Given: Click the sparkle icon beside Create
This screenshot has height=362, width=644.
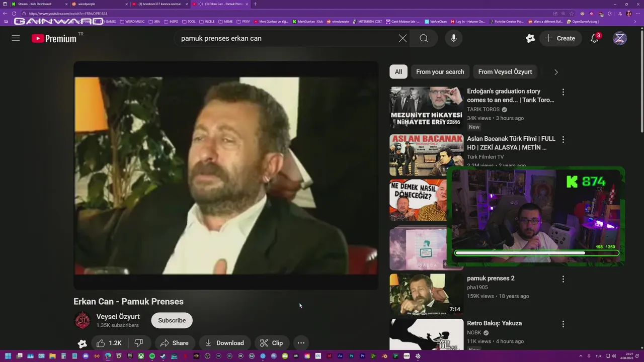Looking at the screenshot, I should coord(530,38).
